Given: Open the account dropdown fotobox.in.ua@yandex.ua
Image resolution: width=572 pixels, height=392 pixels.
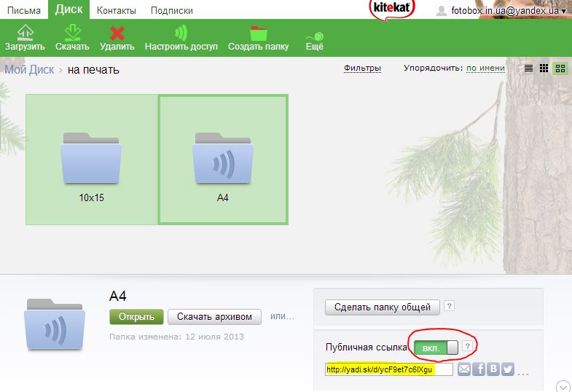Looking at the screenshot, I should tap(508, 10).
